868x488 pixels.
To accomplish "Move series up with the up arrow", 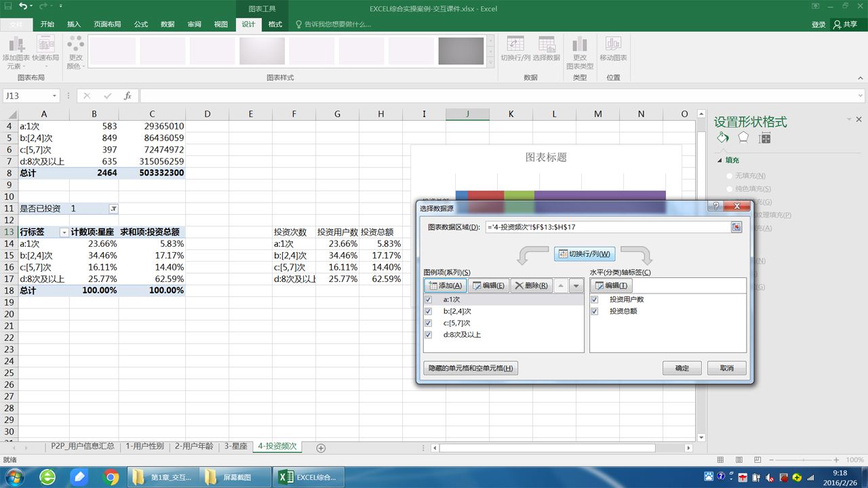I will pyautogui.click(x=561, y=286).
